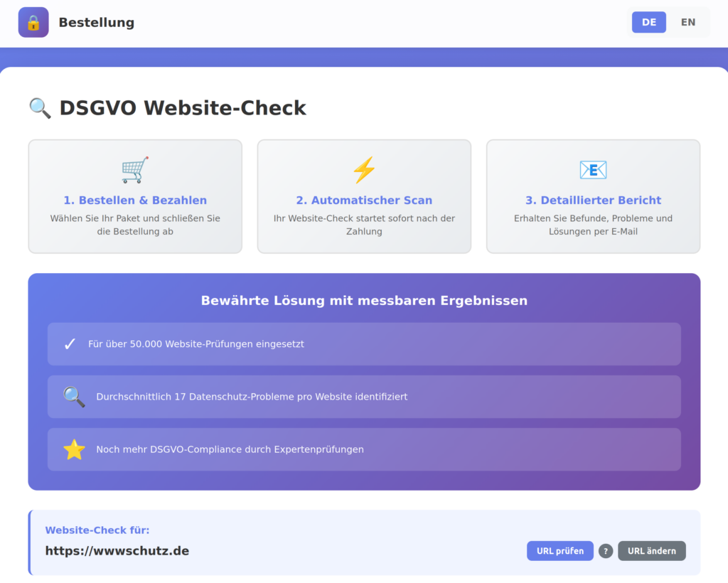728x583 pixels.
Task: Click the 'Bewährte Lösung mit messbaren Ergebnissen' heading
Action: (364, 301)
